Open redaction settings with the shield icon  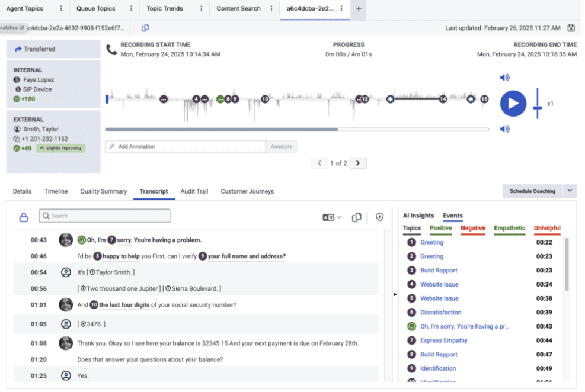379,217
